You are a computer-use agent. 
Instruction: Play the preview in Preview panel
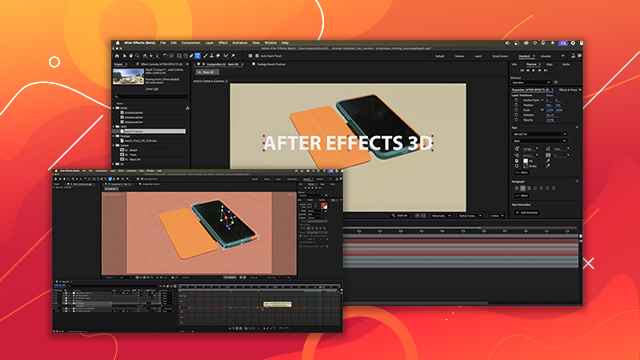(x=533, y=70)
